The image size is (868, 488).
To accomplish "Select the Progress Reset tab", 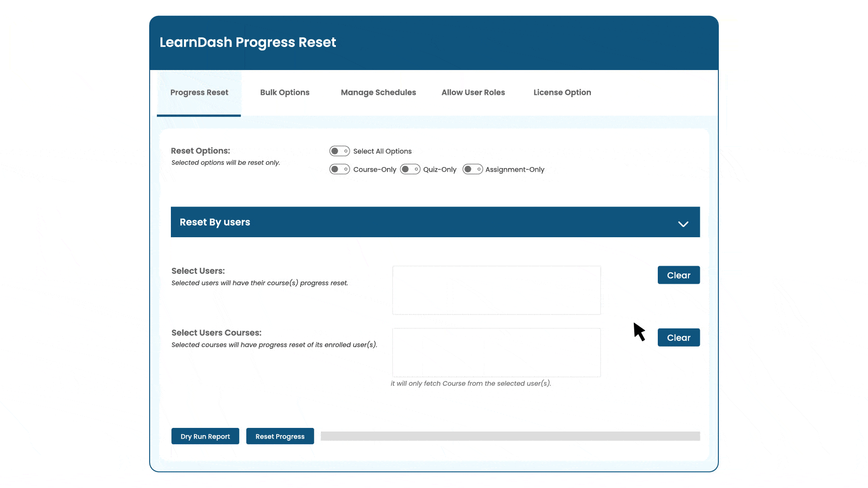I will (199, 92).
